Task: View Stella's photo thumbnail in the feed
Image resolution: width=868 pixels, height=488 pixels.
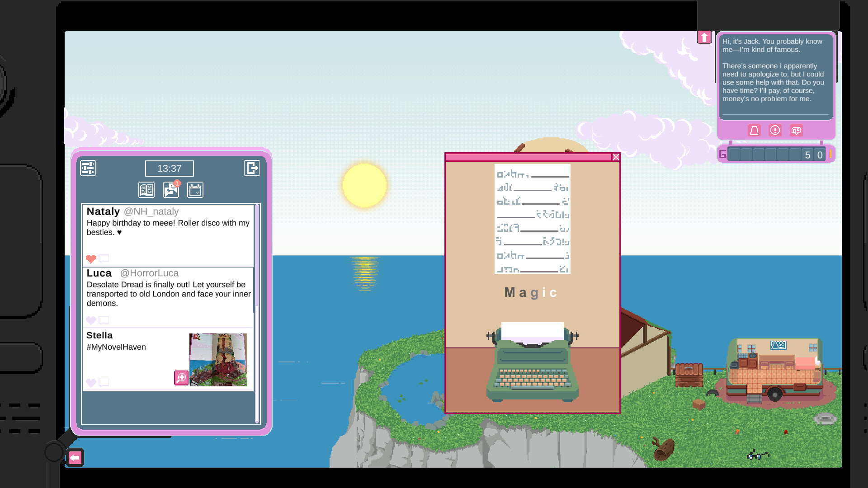Action: 218,360
